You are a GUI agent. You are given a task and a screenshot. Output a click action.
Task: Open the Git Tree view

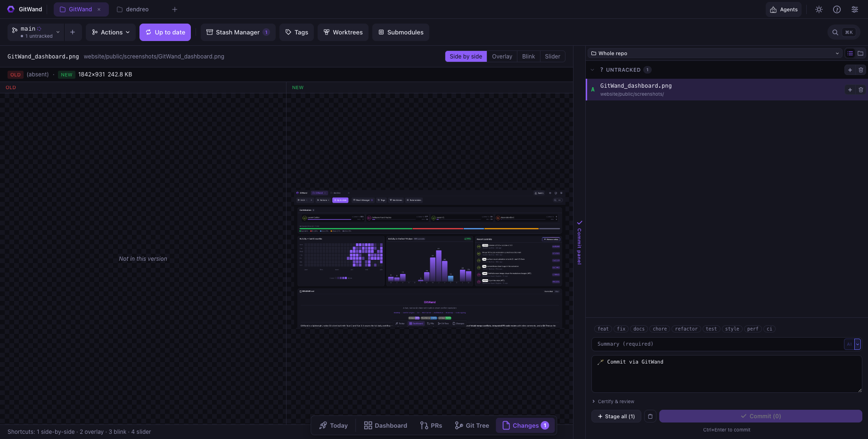(472, 425)
